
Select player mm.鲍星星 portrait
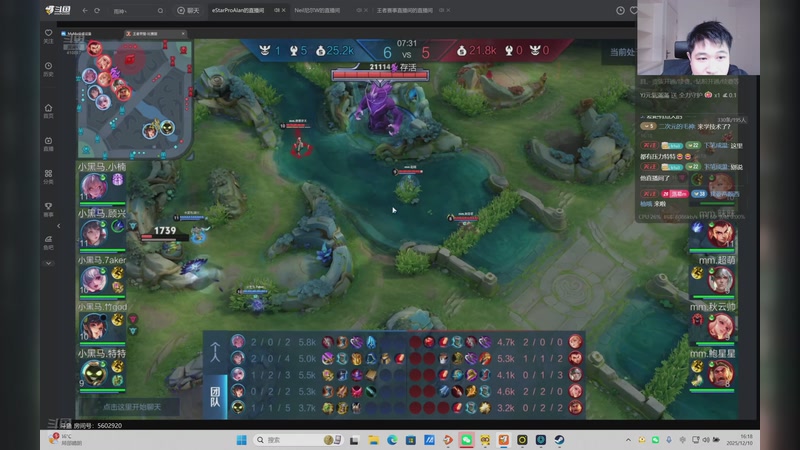[721, 373]
